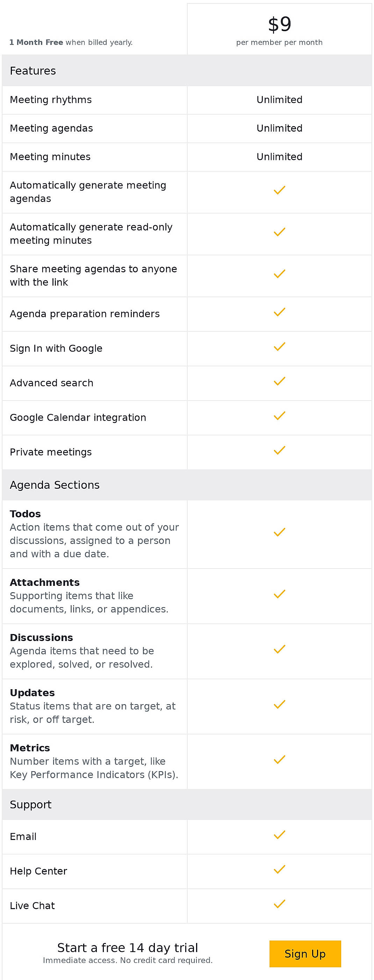374x980 pixels.
Task: Click the Advanced search checkmark
Action: click(x=279, y=381)
